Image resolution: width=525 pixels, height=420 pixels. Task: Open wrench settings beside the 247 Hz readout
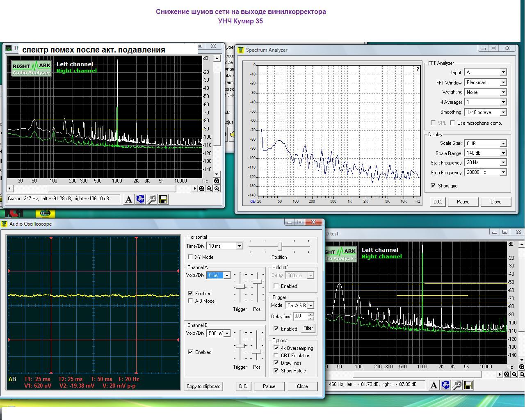point(152,199)
